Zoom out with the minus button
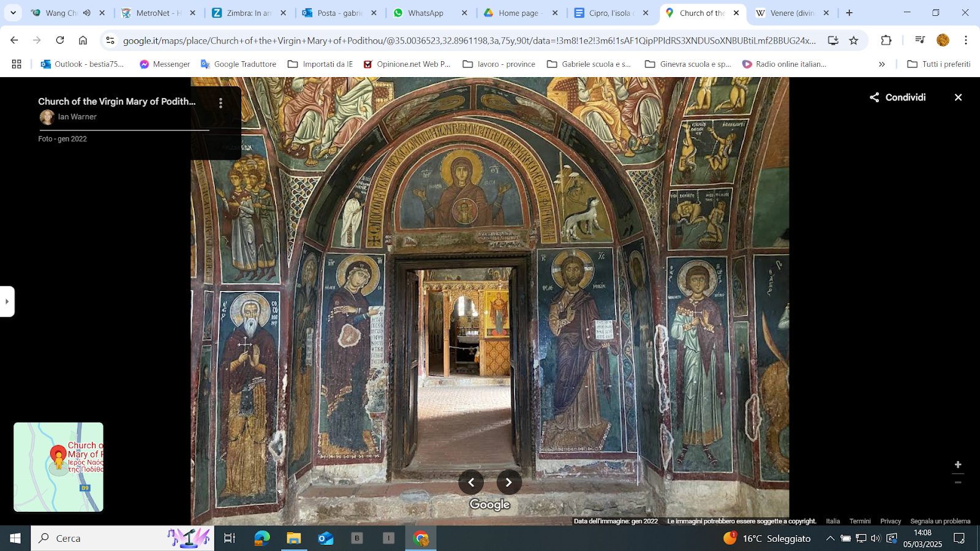Viewport: 980px width, 551px height. (958, 482)
